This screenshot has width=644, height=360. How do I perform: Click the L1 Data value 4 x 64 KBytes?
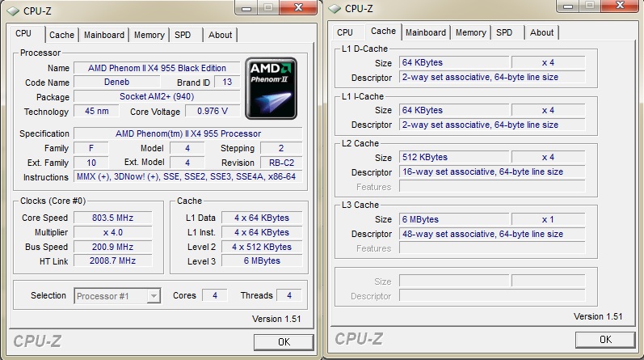coord(262,218)
